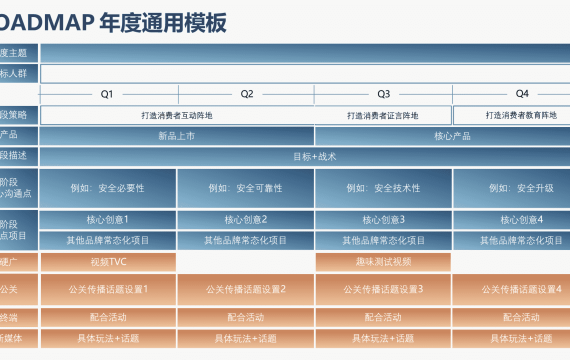Select the '例如：安全升级' cell
570x360 pixels.
point(512,188)
